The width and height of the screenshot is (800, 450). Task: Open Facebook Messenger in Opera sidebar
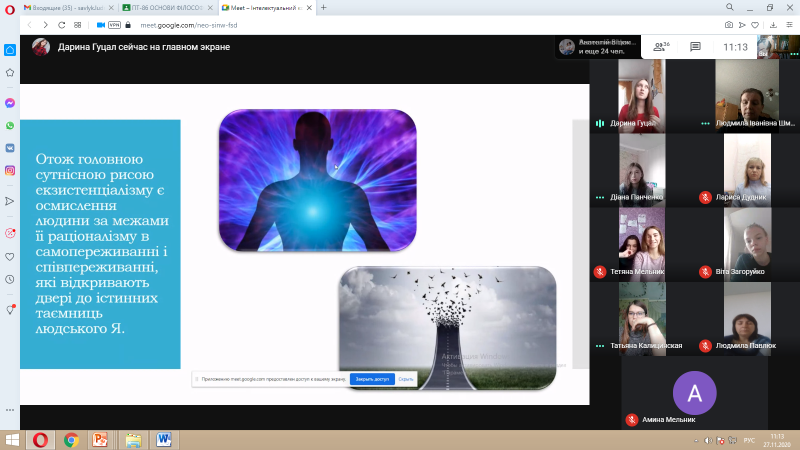tap(10, 103)
